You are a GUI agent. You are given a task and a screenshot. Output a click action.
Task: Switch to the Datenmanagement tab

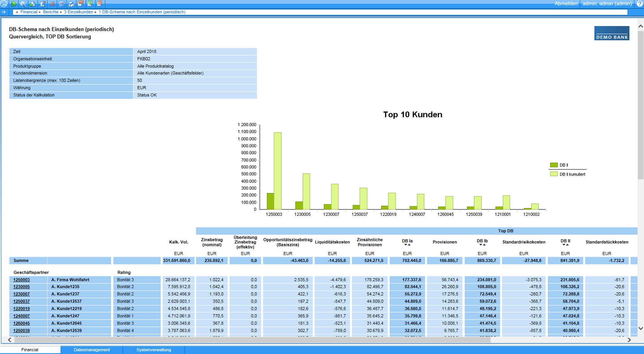click(x=92, y=350)
